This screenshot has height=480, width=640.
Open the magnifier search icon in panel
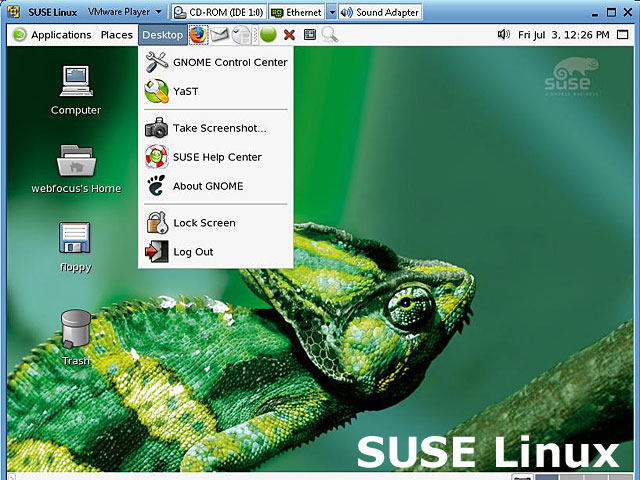point(329,35)
